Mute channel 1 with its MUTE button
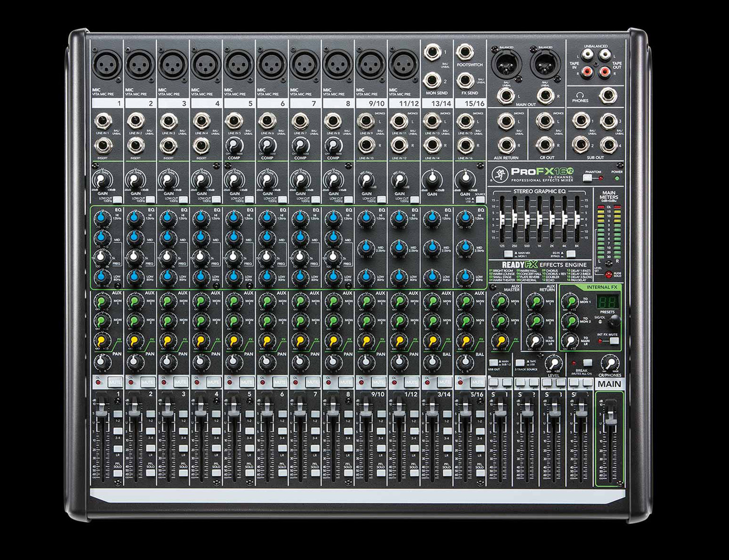 pos(115,382)
